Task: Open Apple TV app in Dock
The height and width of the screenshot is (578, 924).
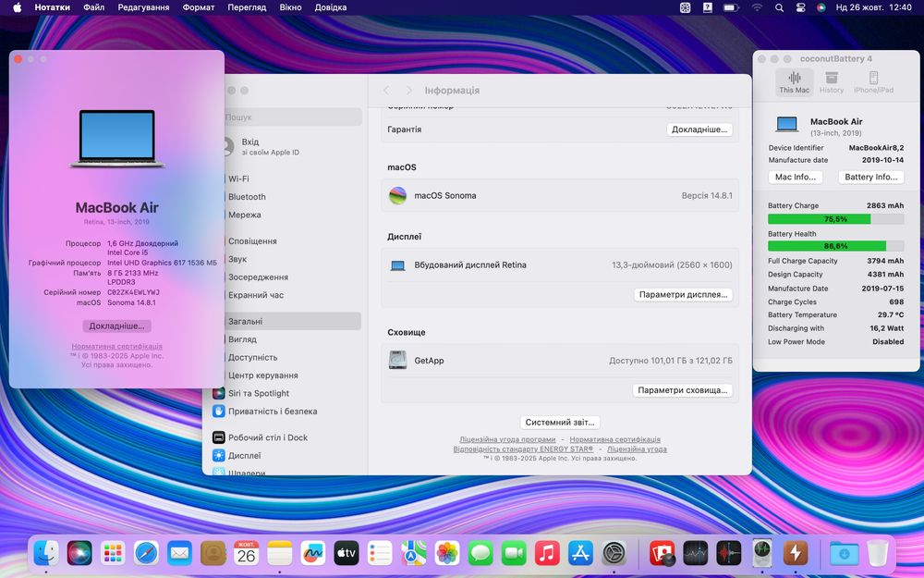Action: (346, 553)
